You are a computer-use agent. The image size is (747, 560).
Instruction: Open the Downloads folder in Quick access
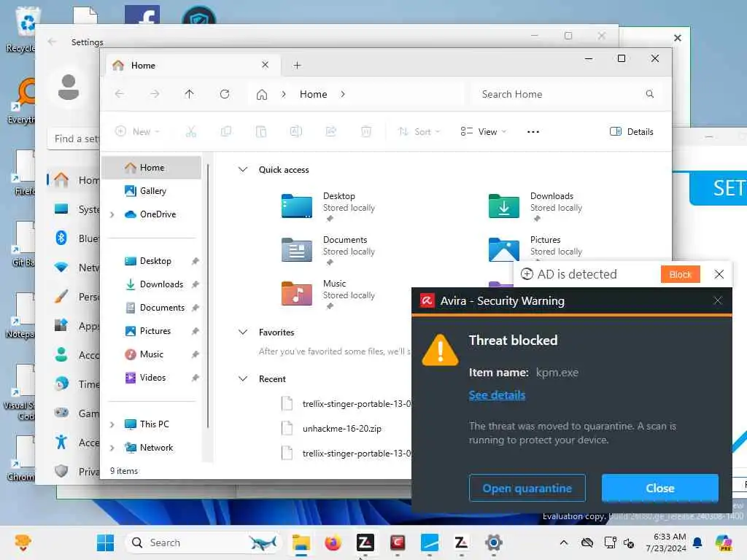pyautogui.click(x=503, y=206)
